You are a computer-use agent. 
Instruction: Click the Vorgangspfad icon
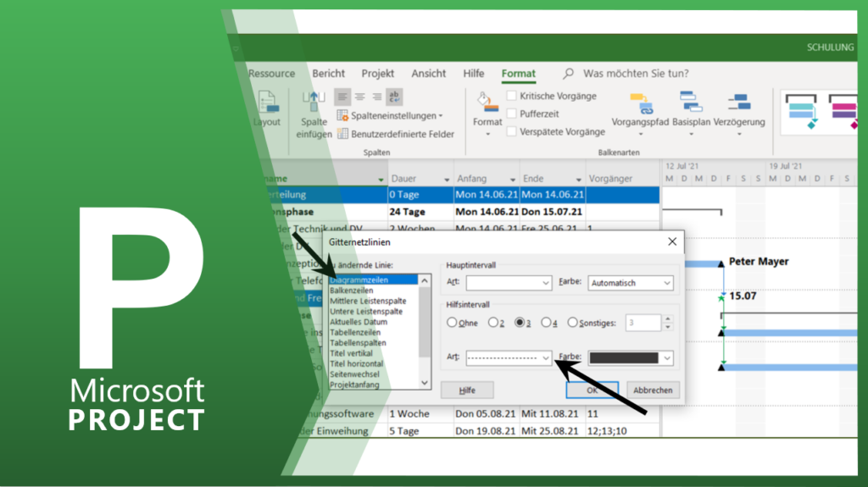coord(640,103)
